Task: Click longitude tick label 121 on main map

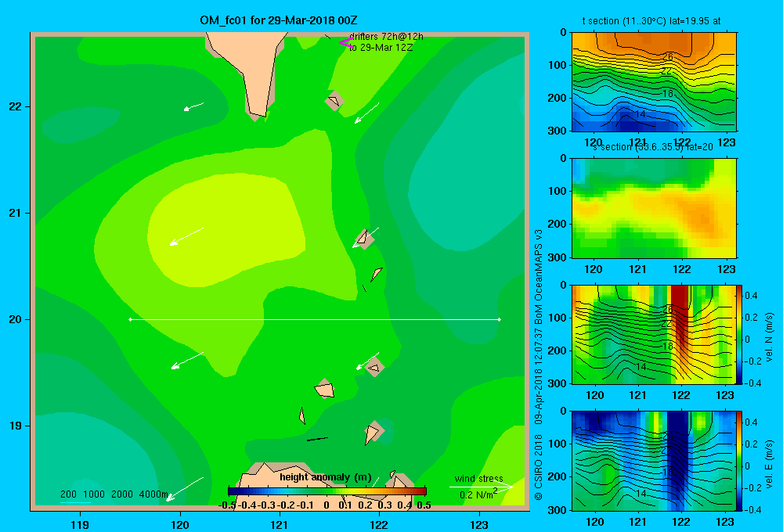Action: coord(280,524)
